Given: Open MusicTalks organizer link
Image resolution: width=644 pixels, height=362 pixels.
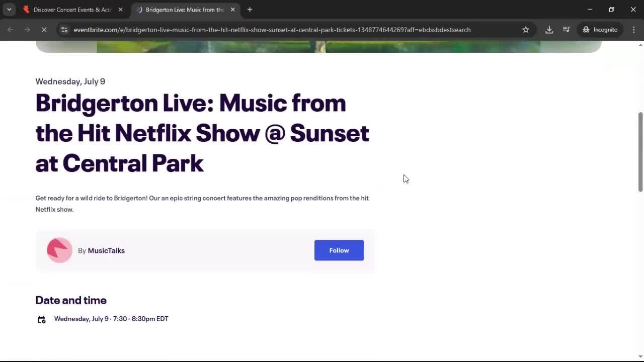Looking at the screenshot, I should coord(106,250).
